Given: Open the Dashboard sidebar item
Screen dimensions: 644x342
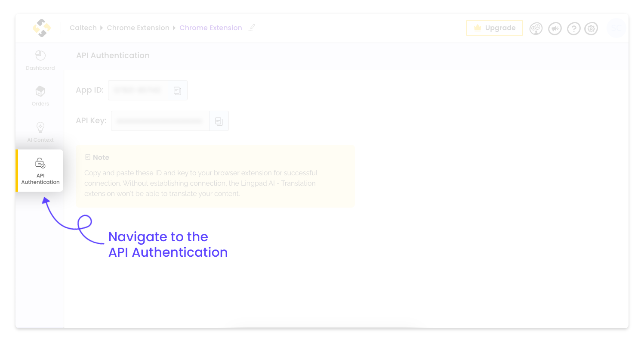Looking at the screenshot, I should [x=40, y=60].
